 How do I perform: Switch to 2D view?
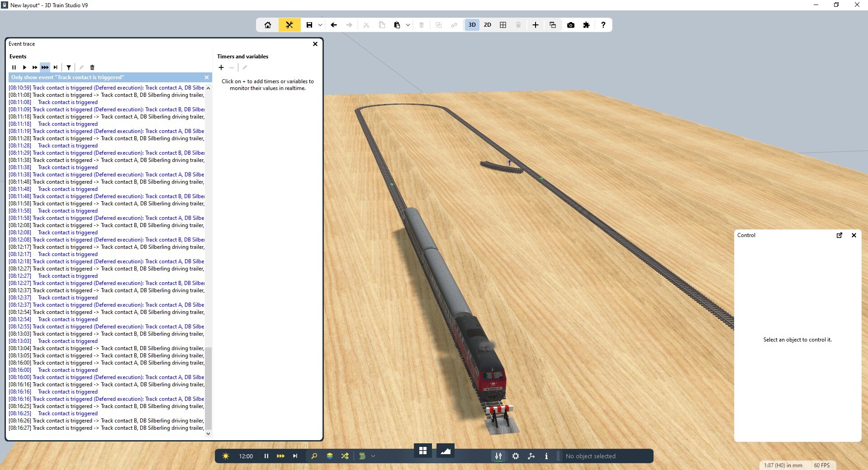[487, 25]
